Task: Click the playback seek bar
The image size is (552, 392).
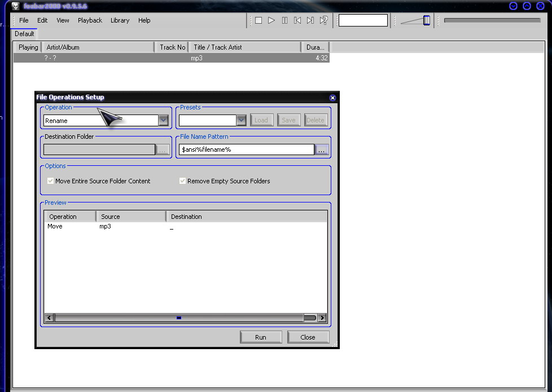Action: (492, 20)
